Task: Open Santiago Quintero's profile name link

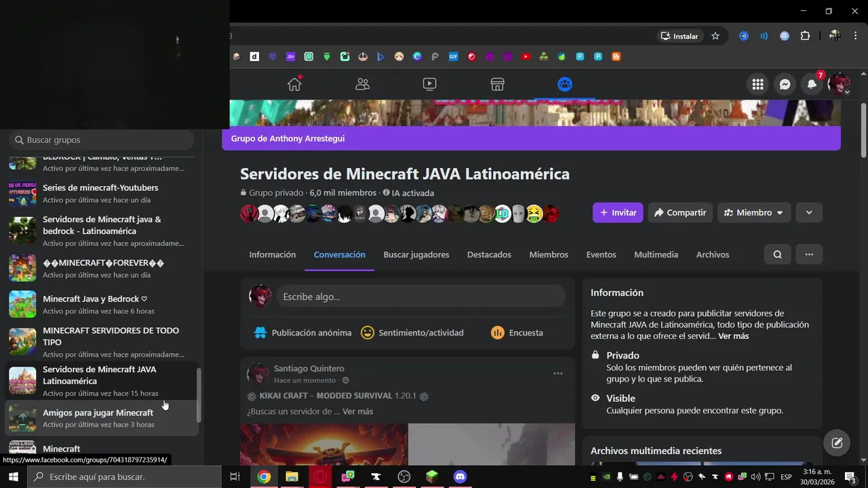Action: pos(309,368)
